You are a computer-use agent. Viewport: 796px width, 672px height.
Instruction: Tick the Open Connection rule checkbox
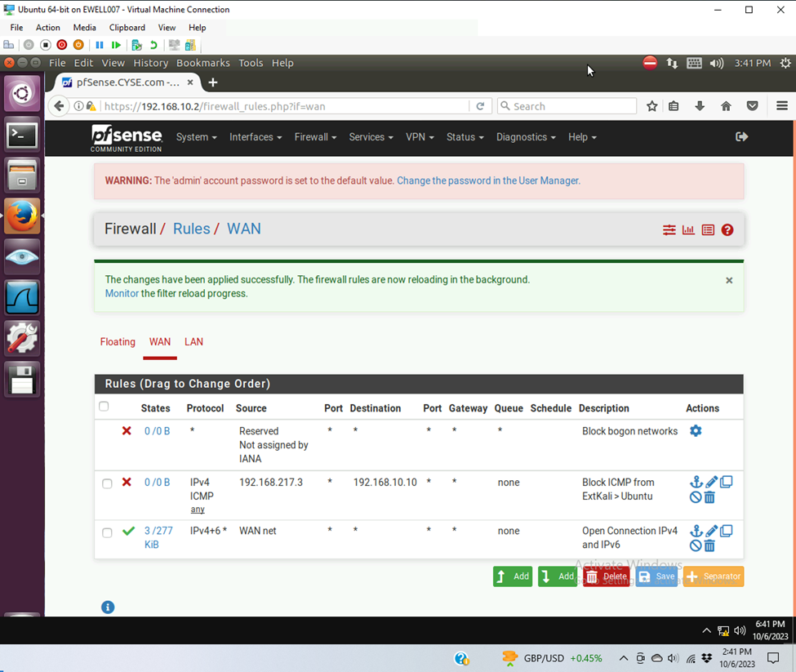coord(107,532)
